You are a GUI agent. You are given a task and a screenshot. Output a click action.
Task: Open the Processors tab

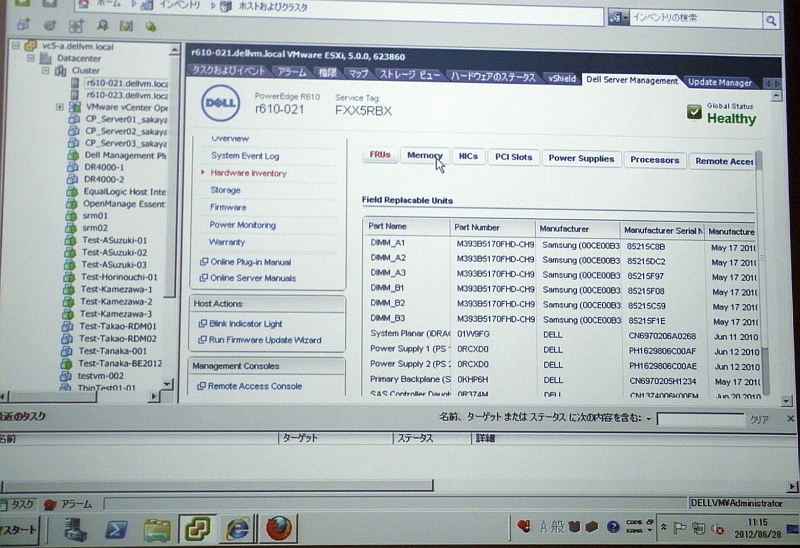point(654,160)
